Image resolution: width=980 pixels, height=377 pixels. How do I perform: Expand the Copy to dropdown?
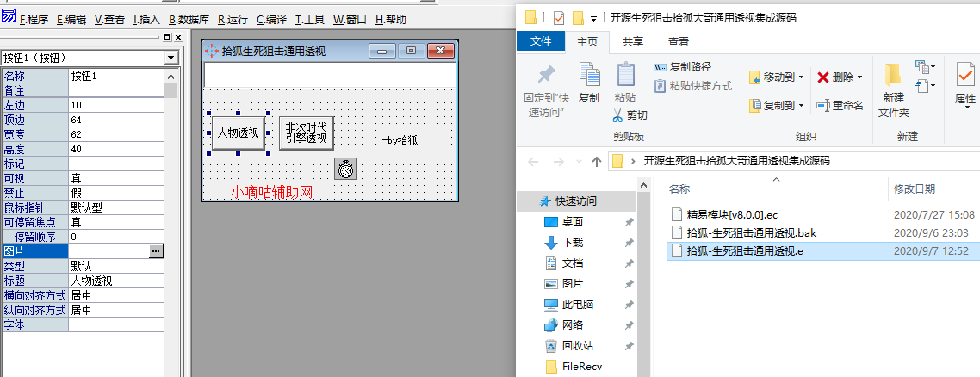coord(801,105)
